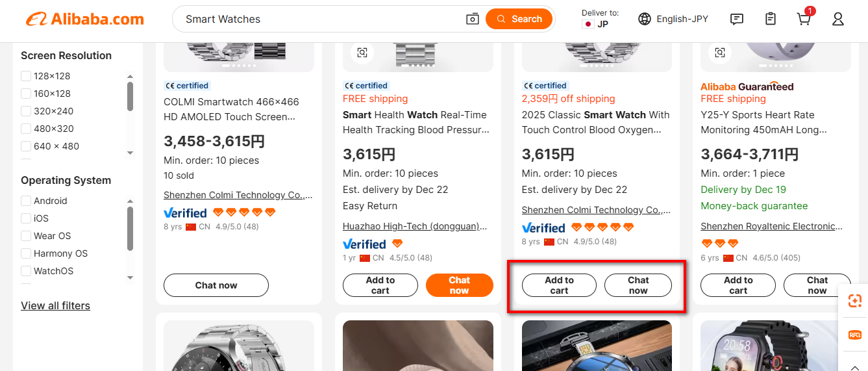Click the Smart Watches search field
Viewport: 868px width, 371px height.
point(318,19)
